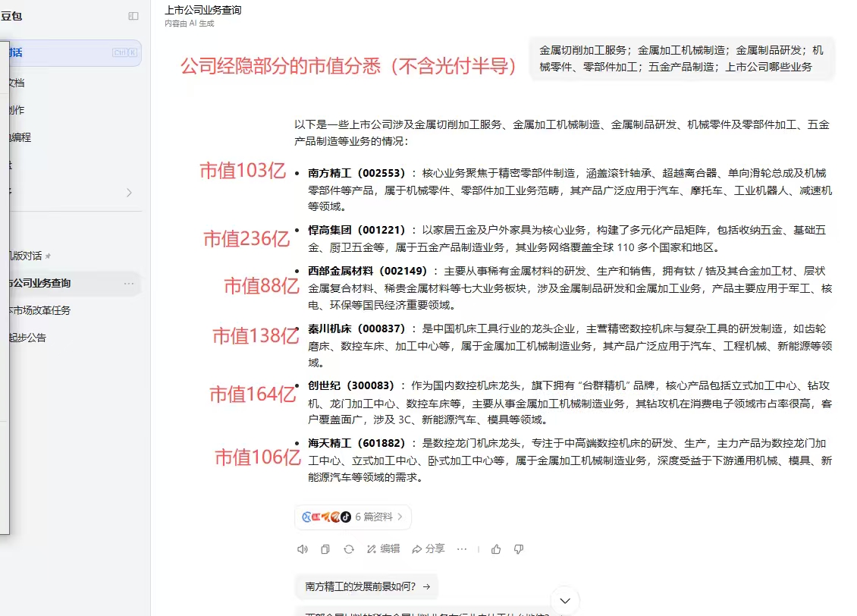Click 西部金属材料 (002149) stock name

pos(367,271)
